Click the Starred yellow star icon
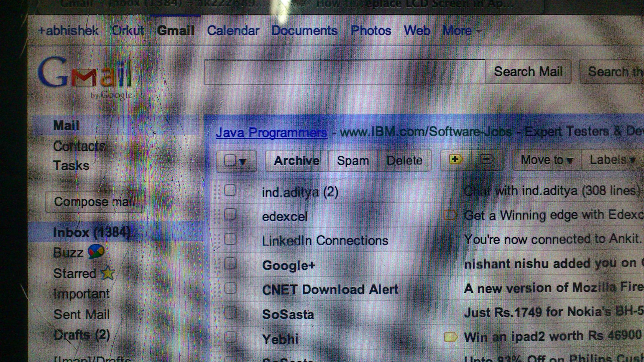 click(107, 273)
